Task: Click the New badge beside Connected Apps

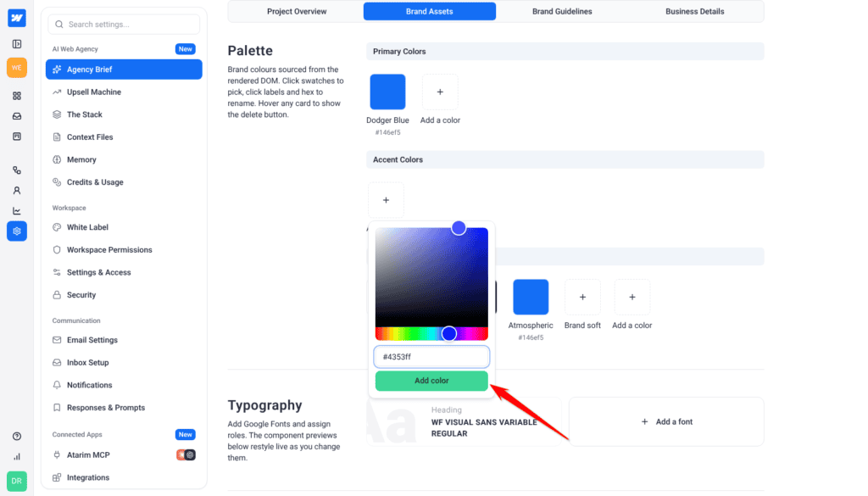Action: click(186, 435)
